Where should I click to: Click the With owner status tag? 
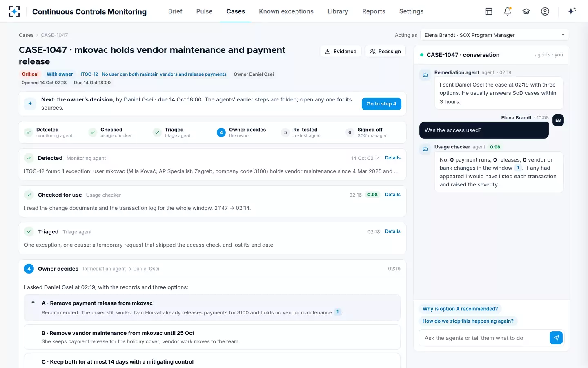[60, 74]
